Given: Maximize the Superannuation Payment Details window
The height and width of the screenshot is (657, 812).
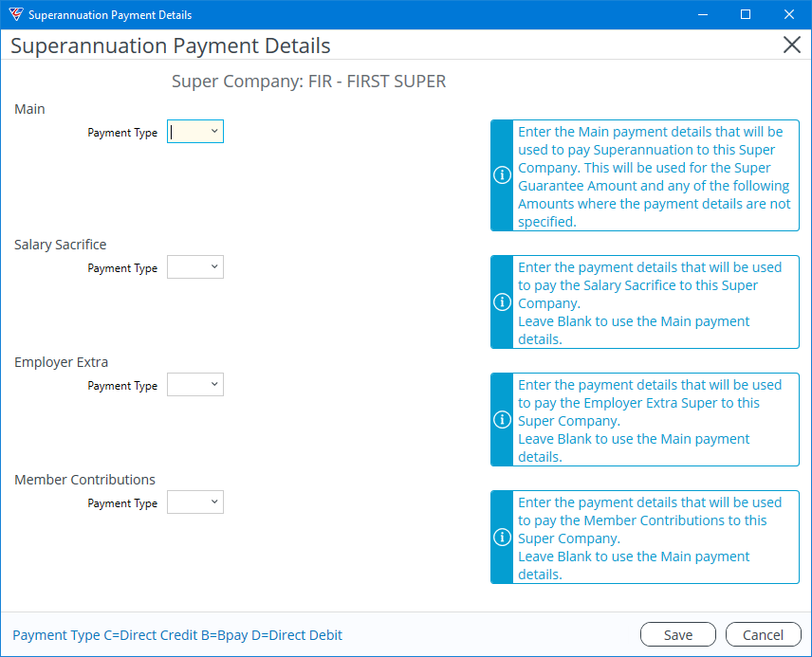Looking at the screenshot, I should point(746,14).
